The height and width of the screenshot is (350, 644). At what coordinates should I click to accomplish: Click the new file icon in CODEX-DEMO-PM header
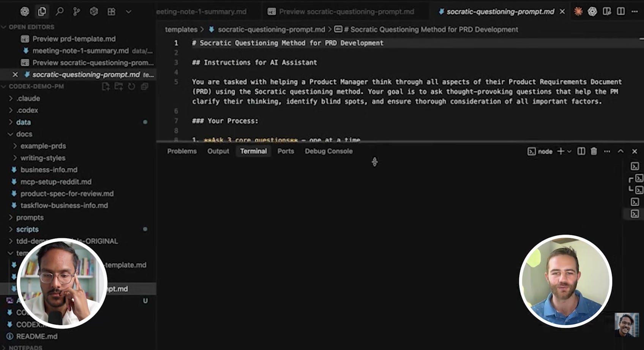(106, 87)
